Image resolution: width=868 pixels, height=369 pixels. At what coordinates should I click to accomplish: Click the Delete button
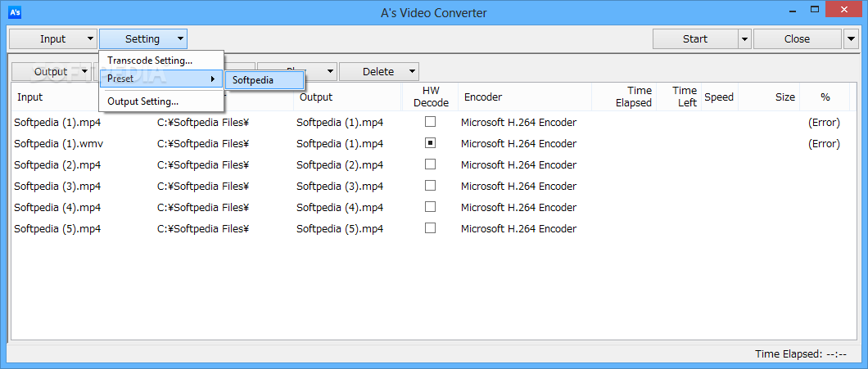click(x=378, y=71)
